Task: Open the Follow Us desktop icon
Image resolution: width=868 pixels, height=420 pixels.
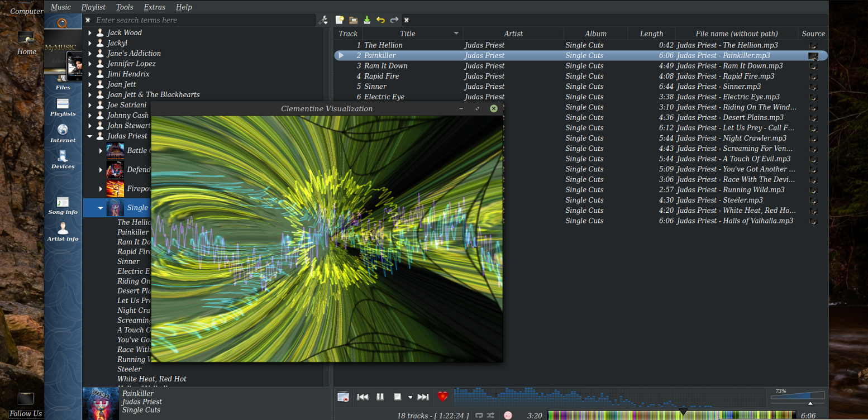Action: pyautogui.click(x=26, y=404)
